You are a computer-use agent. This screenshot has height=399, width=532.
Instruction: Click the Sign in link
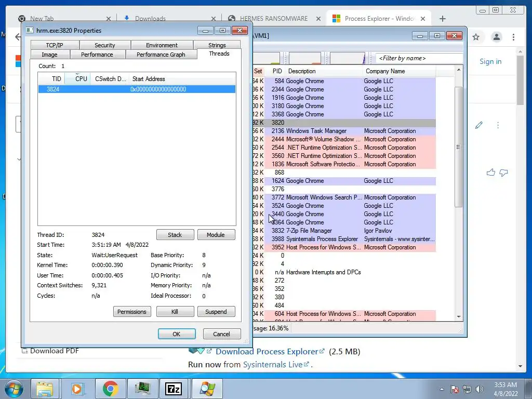tap(490, 61)
